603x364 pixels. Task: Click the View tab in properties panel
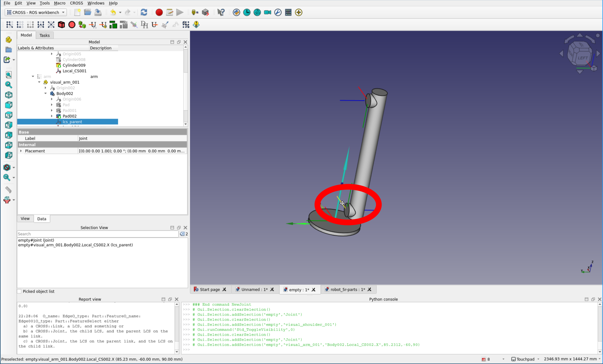tap(25, 218)
